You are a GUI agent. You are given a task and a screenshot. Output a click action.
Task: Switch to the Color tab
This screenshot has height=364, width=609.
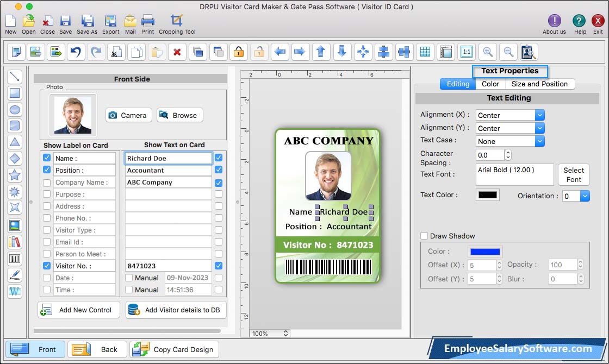click(x=490, y=84)
